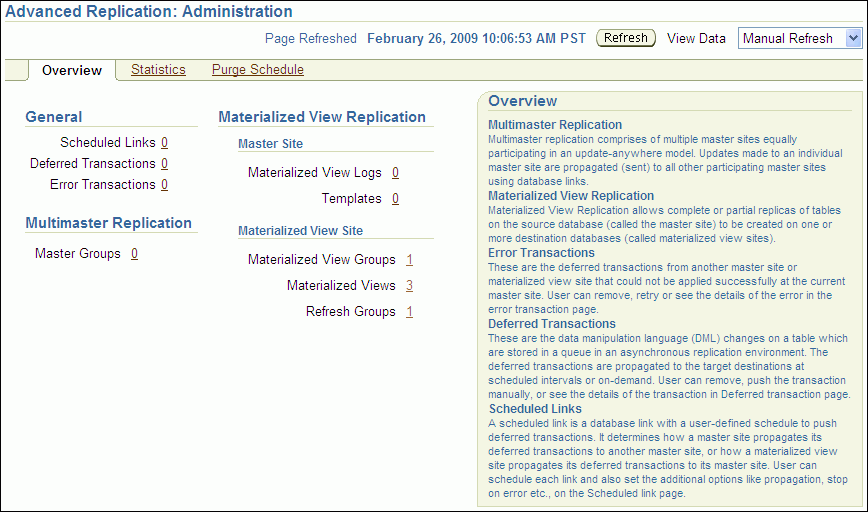Open the Purge Schedule tab
The height and width of the screenshot is (512, 868).
coord(258,70)
